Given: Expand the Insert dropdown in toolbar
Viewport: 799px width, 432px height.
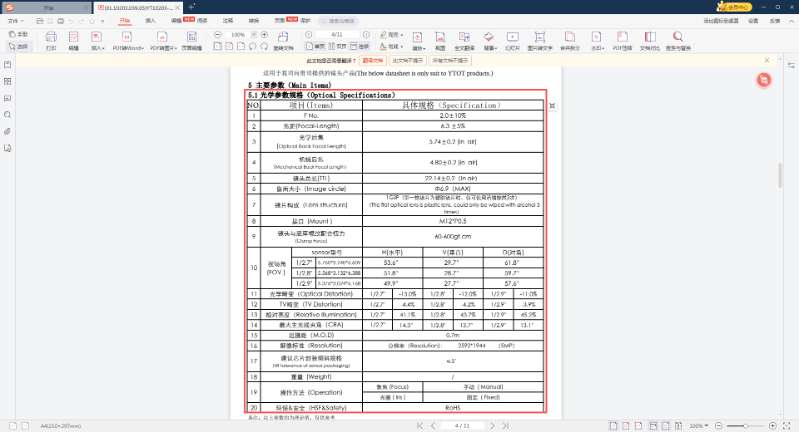Looking at the screenshot, I should coord(98,47).
